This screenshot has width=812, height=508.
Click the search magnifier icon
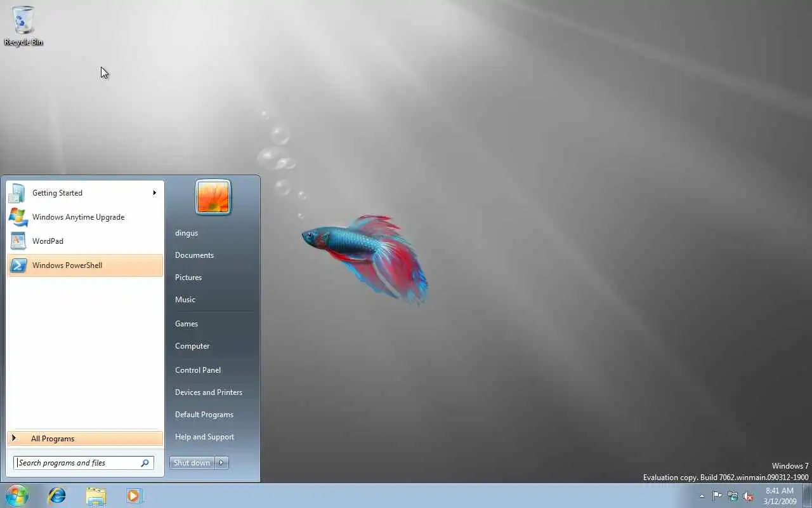click(x=145, y=463)
